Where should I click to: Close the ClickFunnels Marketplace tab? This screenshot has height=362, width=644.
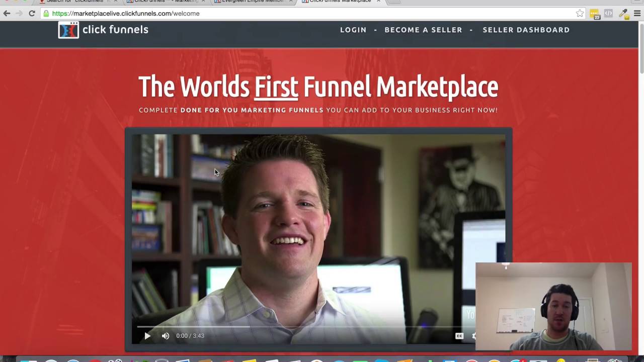pyautogui.click(x=378, y=2)
